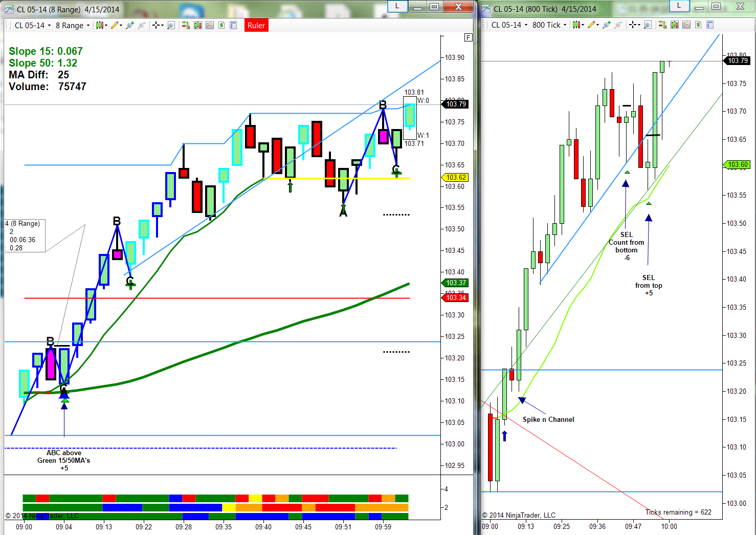Click the red 103.34 price marker
This screenshot has width=756, height=535.
455,297
